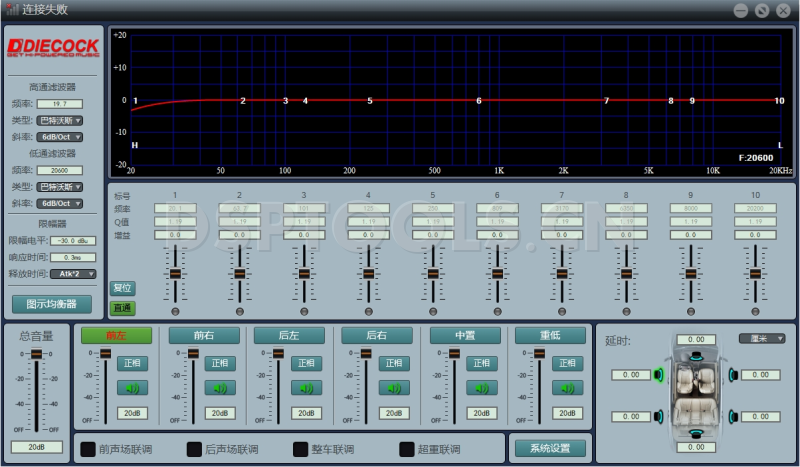Click the 图示均衡器 button

51,303
